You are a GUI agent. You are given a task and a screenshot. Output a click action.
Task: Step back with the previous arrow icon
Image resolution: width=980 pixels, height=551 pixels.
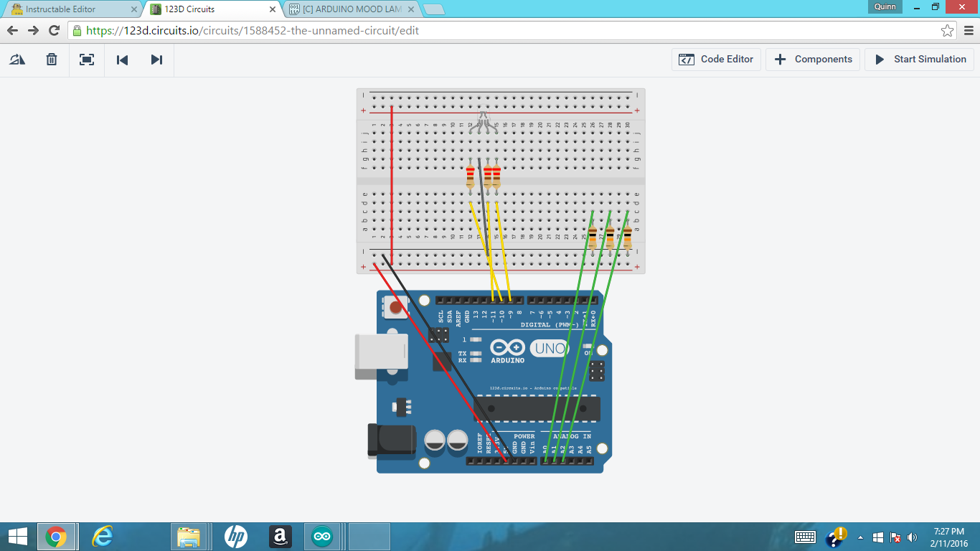tap(122, 60)
